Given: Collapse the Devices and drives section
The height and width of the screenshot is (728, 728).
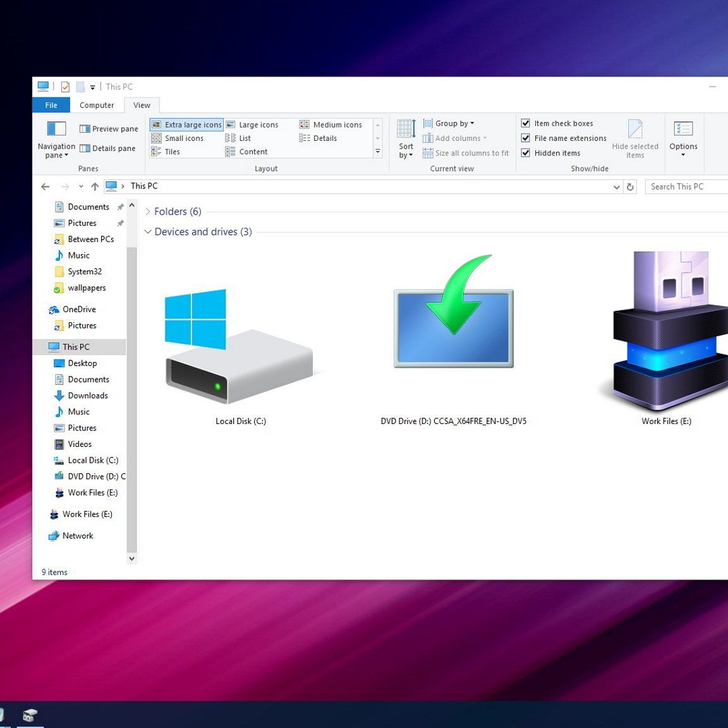Looking at the screenshot, I should (x=148, y=232).
